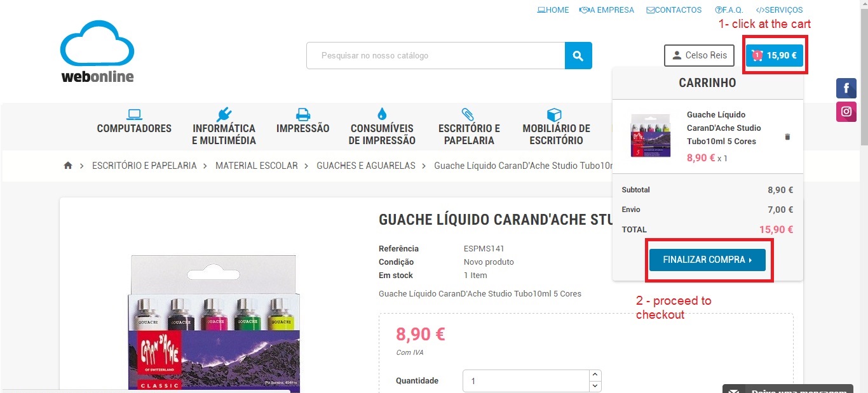Click the cart item product thumbnail
Image resolution: width=868 pixels, height=393 pixels.
650,135
